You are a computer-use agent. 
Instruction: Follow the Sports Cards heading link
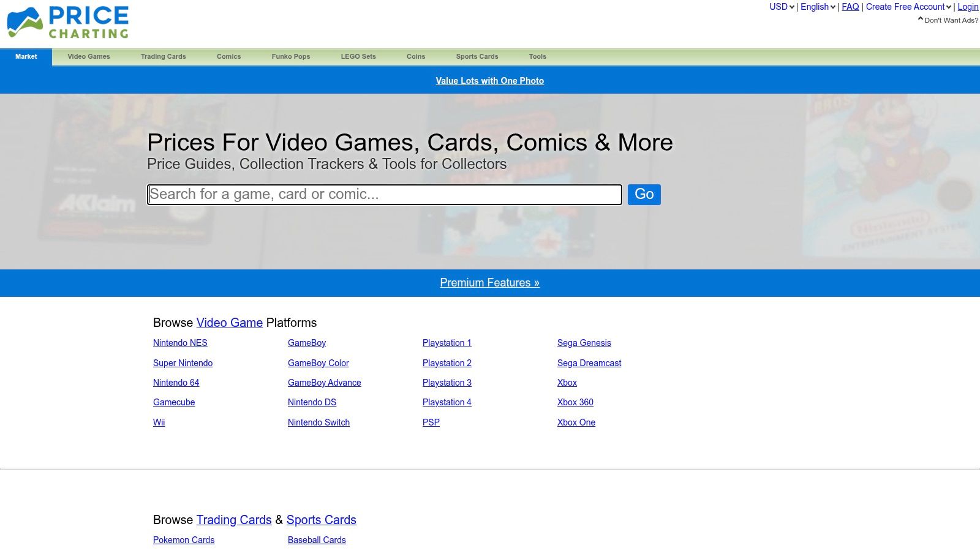click(x=322, y=520)
